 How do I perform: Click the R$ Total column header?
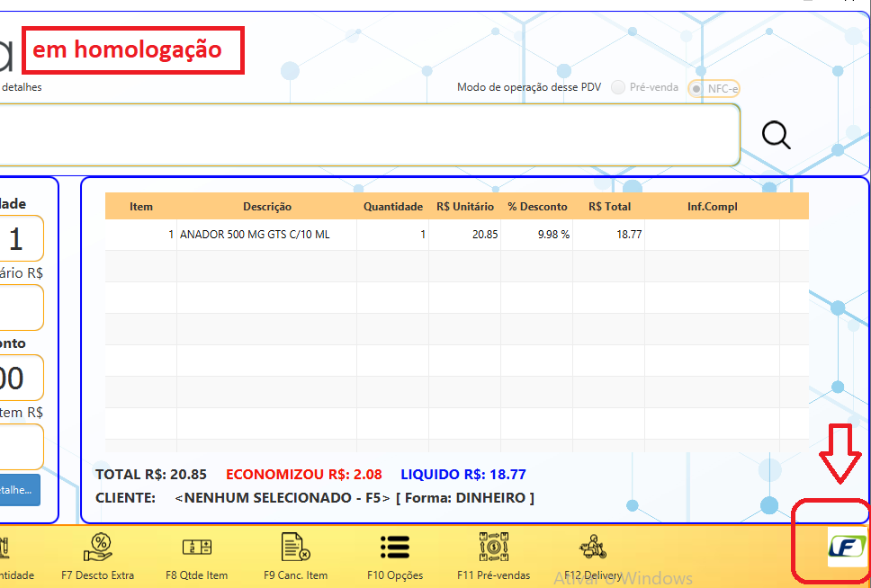(x=609, y=207)
